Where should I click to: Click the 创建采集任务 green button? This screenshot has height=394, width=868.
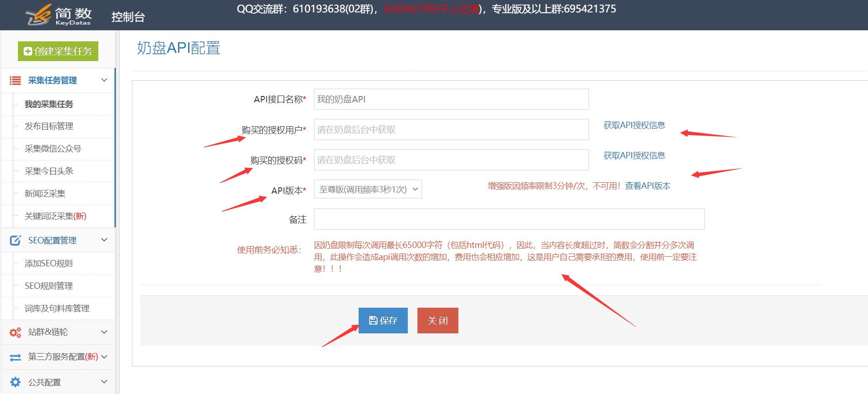click(58, 51)
